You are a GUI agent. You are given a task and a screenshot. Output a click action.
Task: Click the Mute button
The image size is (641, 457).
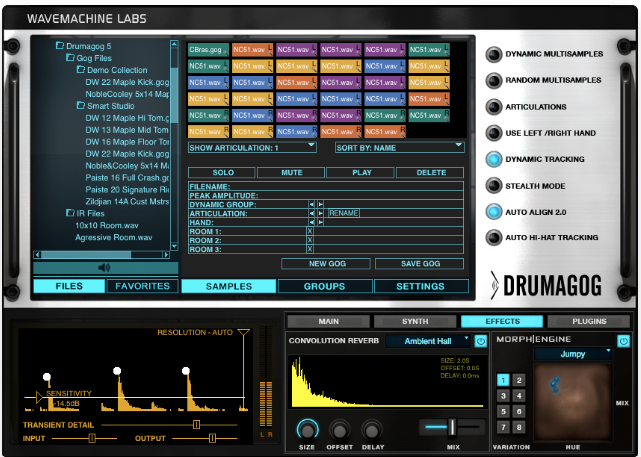pyautogui.click(x=291, y=172)
